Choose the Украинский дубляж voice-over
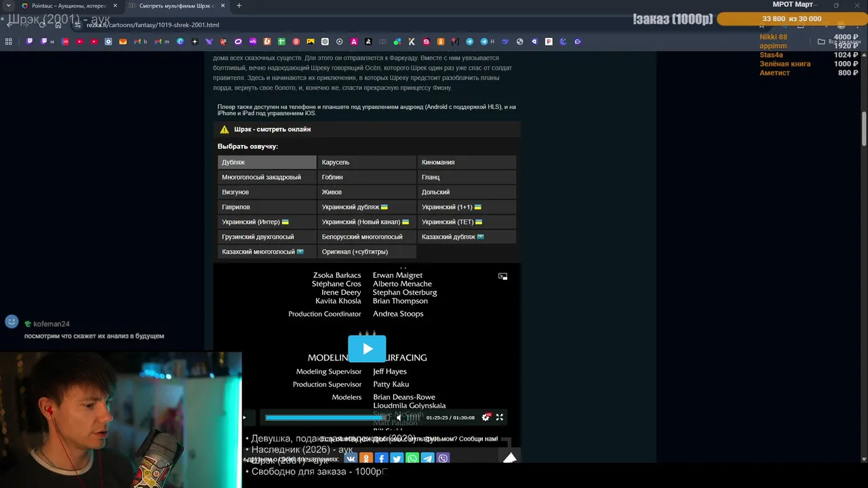This screenshot has height=488, width=868. [366, 207]
